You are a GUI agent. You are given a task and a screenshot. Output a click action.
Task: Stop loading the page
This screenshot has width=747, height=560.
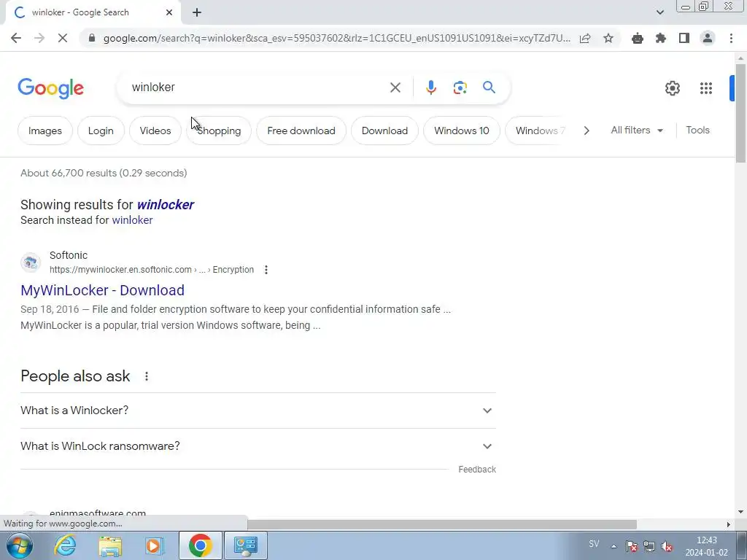pyautogui.click(x=63, y=38)
